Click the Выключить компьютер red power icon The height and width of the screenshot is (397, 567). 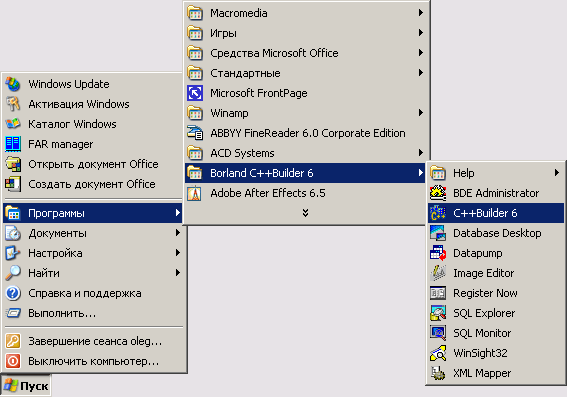[x=13, y=361]
